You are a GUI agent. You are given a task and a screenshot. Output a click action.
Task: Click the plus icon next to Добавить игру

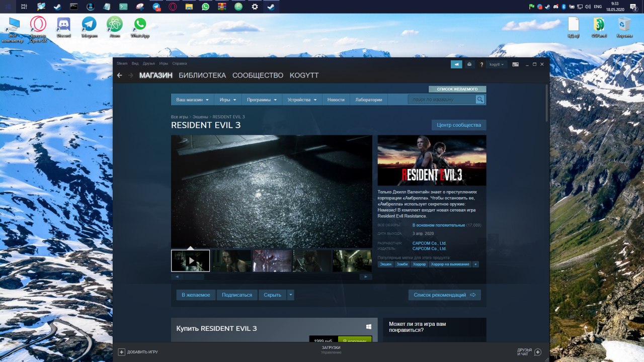[x=121, y=352]
